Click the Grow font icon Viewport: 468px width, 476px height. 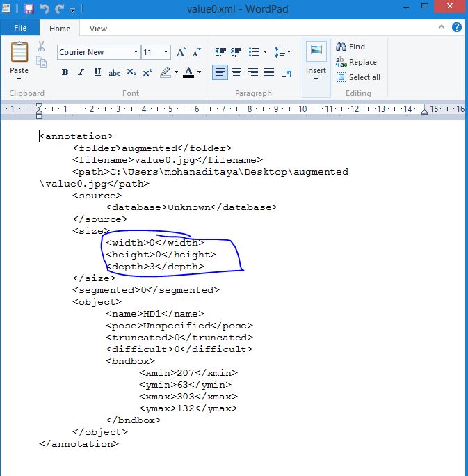[181, 52]
